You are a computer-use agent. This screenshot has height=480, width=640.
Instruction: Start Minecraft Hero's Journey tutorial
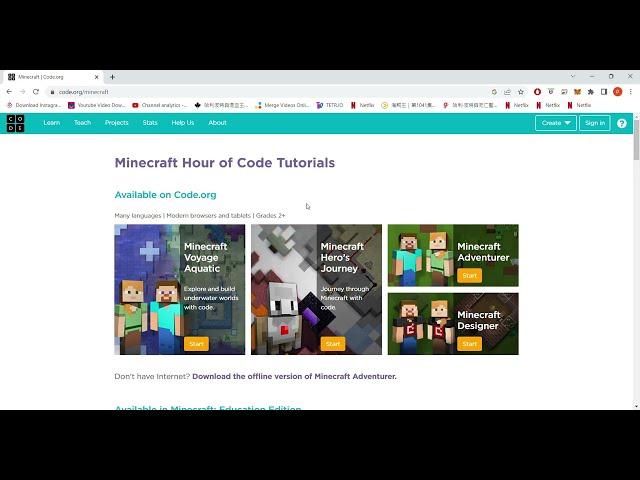333,344
